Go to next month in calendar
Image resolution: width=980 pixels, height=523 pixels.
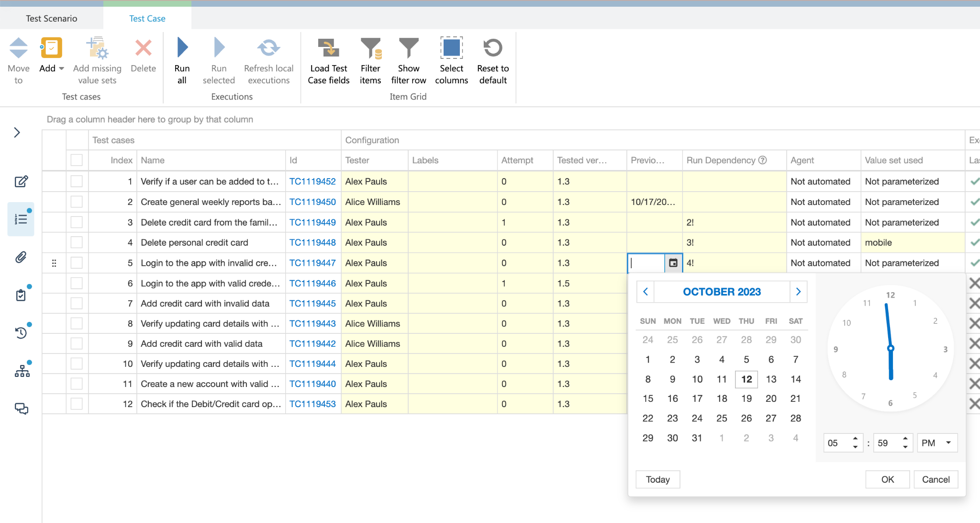click(x=798, y=292)
